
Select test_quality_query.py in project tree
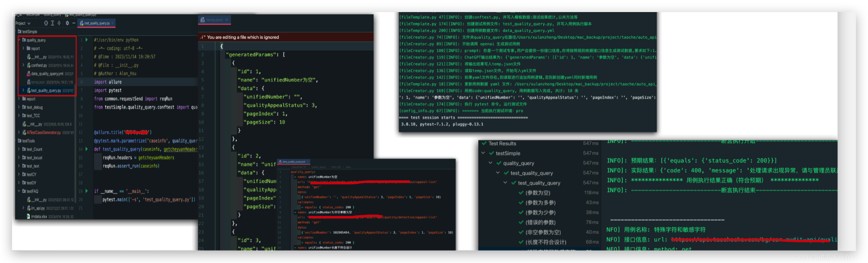(x=46, y=90)
